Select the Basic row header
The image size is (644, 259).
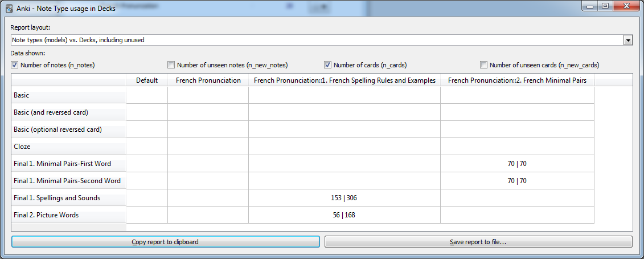68,95
